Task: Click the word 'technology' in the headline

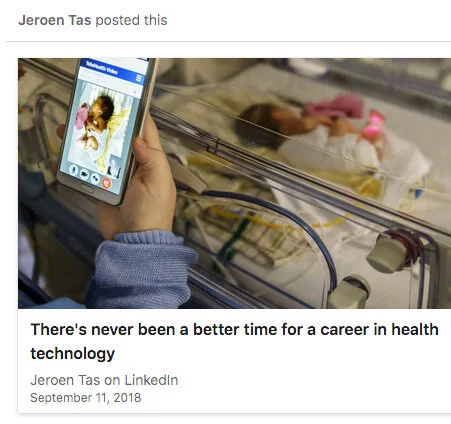Action: click(73, 353)
